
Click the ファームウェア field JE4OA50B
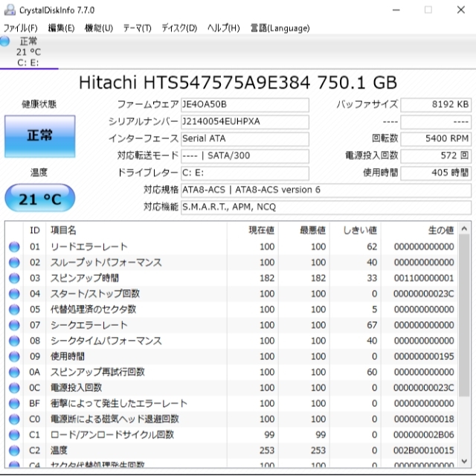click(x=245, y=105)
